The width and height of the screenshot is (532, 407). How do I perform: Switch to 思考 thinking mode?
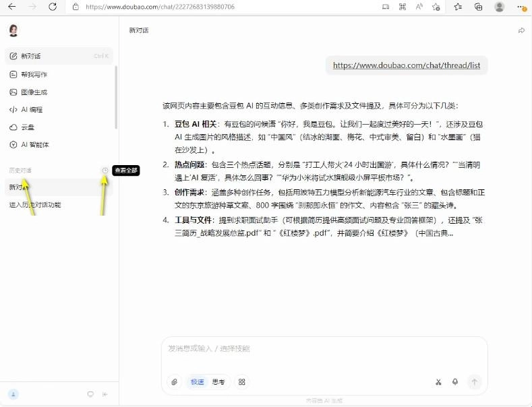click(218, 382)
